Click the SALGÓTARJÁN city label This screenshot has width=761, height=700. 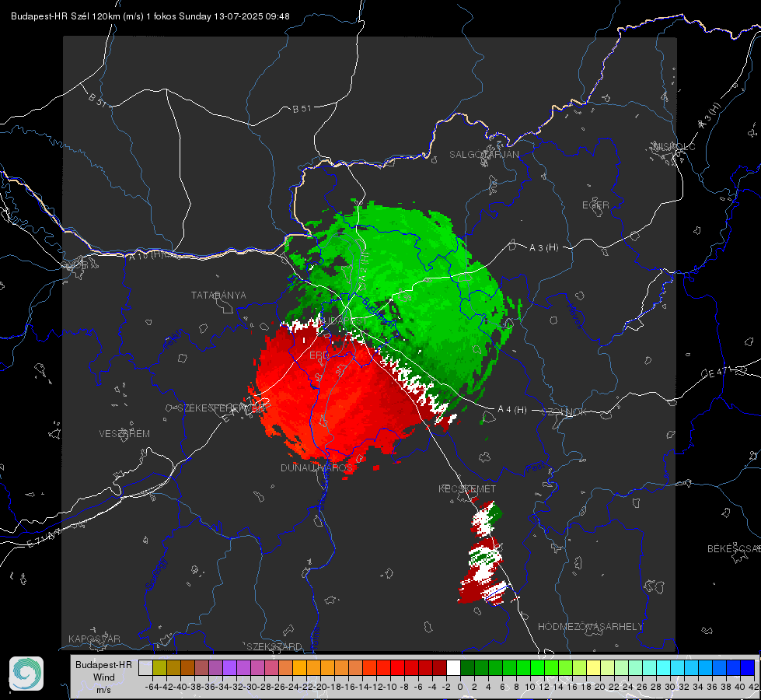[483, 155]
